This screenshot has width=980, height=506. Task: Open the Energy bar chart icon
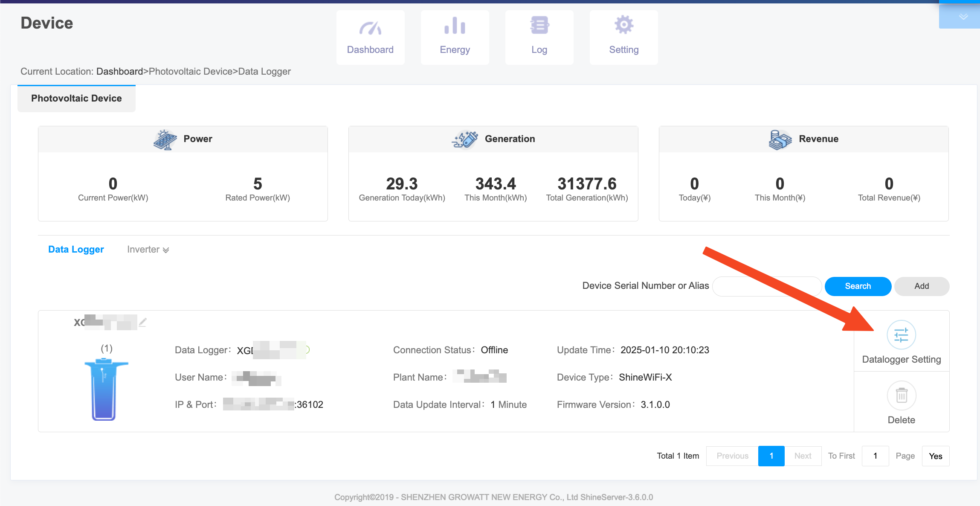tap(455, 26)
